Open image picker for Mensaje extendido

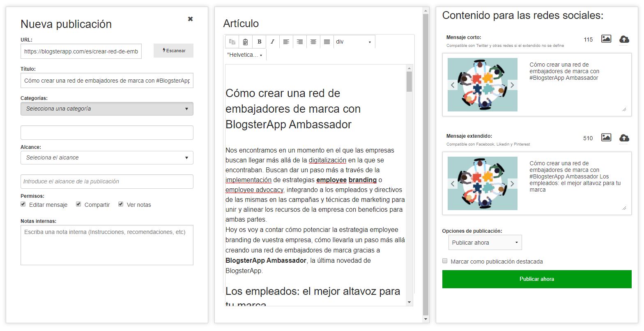pyautogui.click(x=606, y=138)
